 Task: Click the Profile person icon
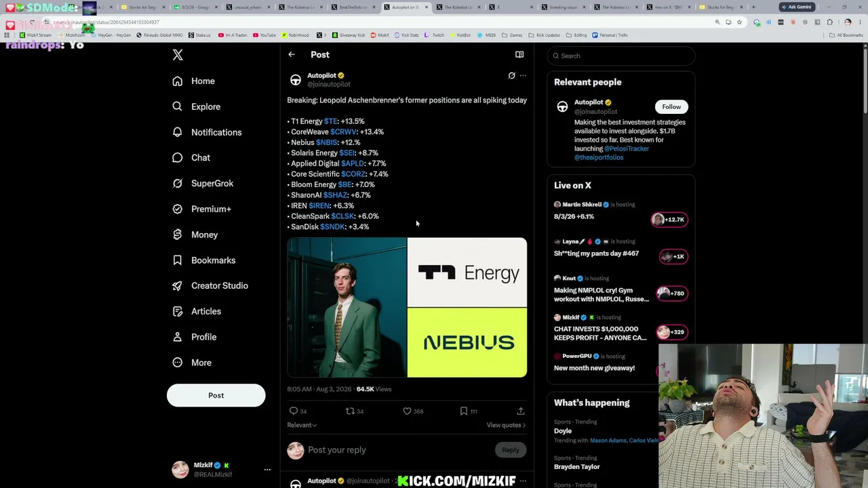point(178,337)
